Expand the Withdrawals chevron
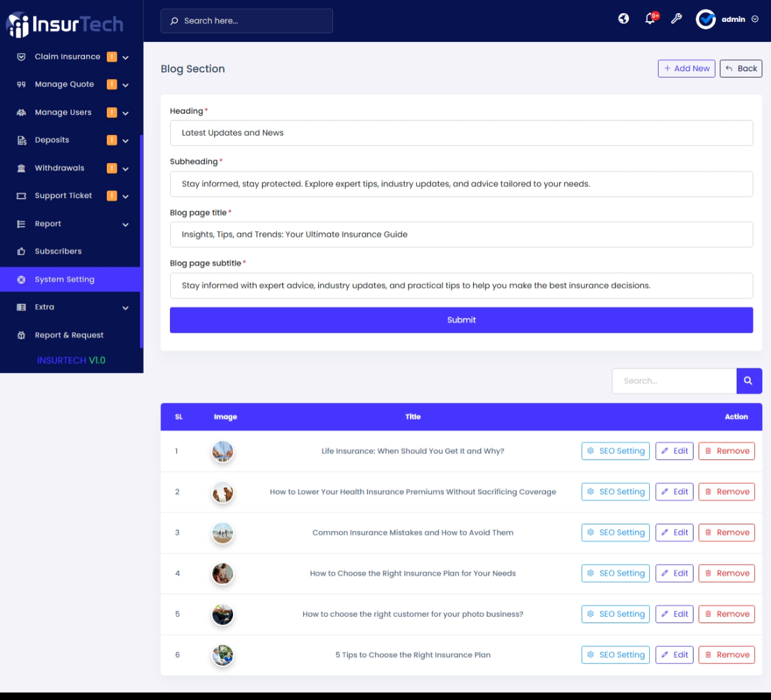 click(x=126, y=169)
